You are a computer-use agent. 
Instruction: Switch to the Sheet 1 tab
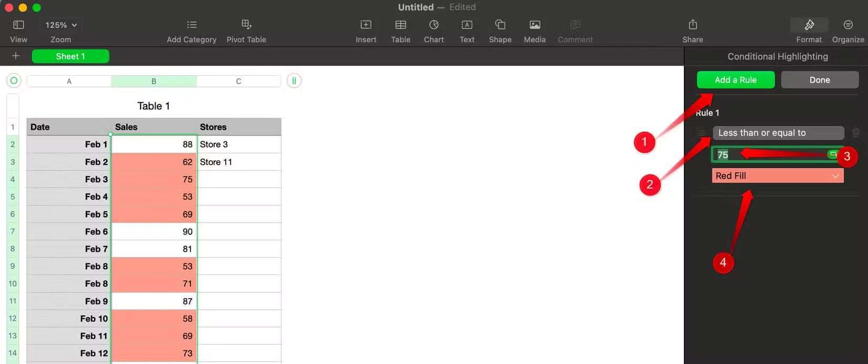coord(70,56)
